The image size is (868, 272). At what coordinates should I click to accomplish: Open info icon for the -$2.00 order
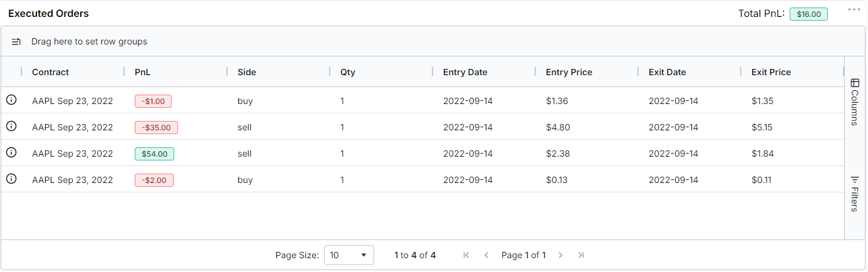(11, 179)
